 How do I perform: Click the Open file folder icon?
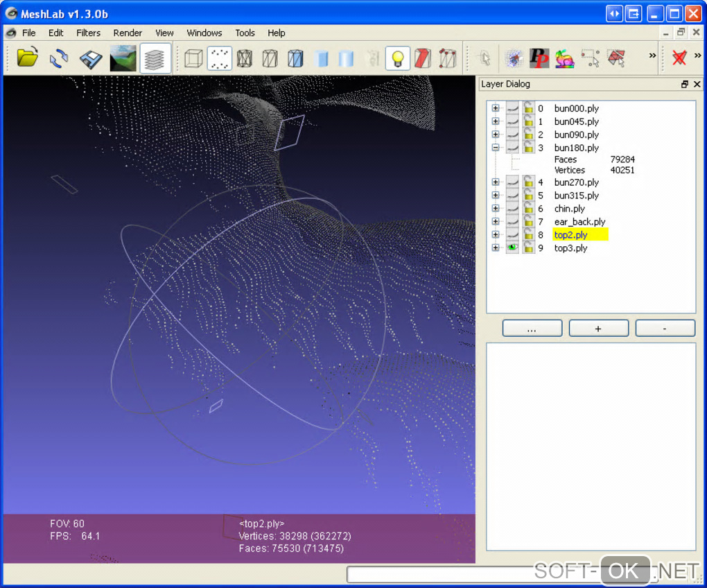tap(28, 58)
